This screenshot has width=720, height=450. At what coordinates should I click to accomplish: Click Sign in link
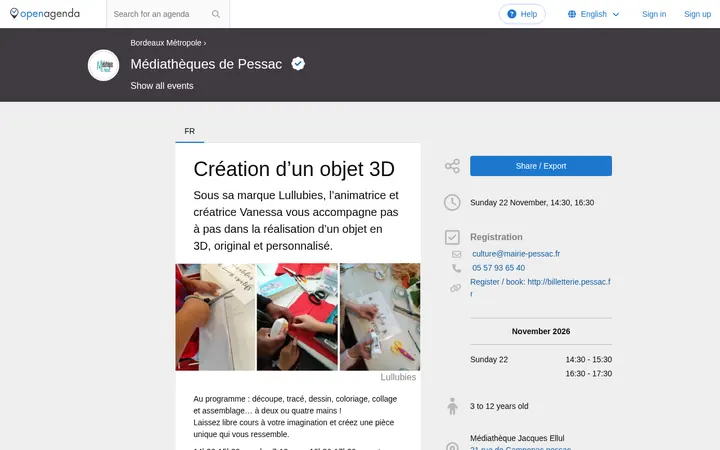click(x=654, y=14)
